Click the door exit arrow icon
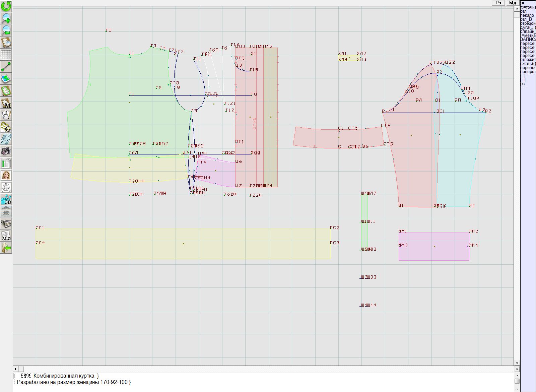The height and width of the screenshot is (392, 536). (x=6, y=248)
